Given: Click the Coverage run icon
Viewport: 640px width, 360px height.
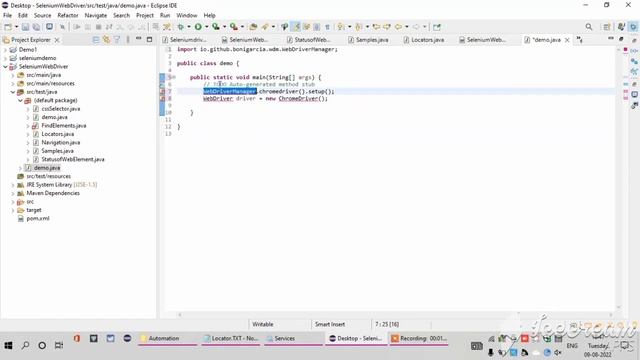Looking at the screenshot, I should (216, 27).
